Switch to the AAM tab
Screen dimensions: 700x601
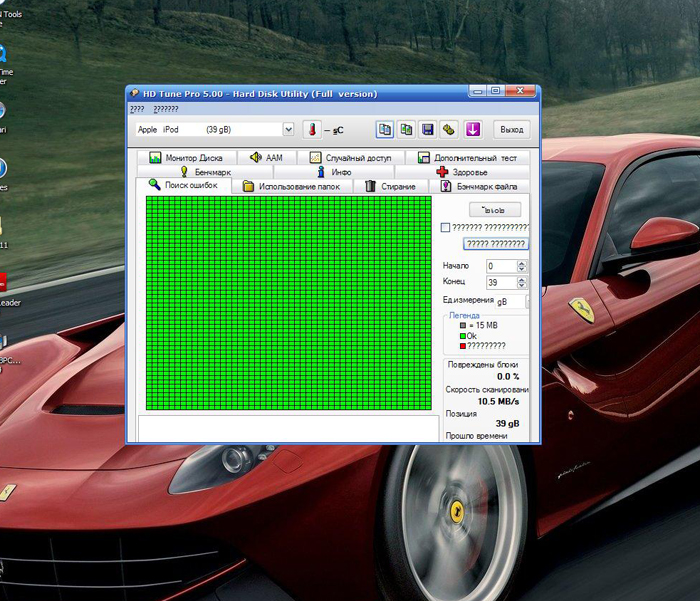tap(267, 158)
